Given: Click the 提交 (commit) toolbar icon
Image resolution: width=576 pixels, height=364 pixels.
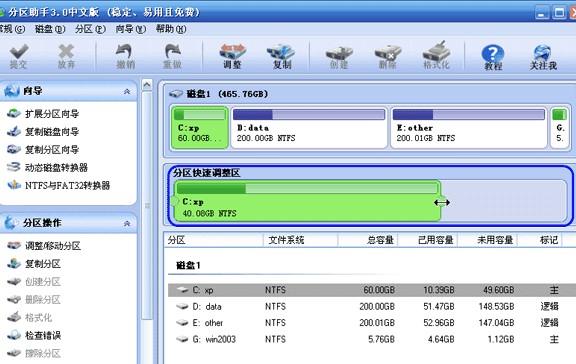Looking at the screenshot, I should pos(18,56).
